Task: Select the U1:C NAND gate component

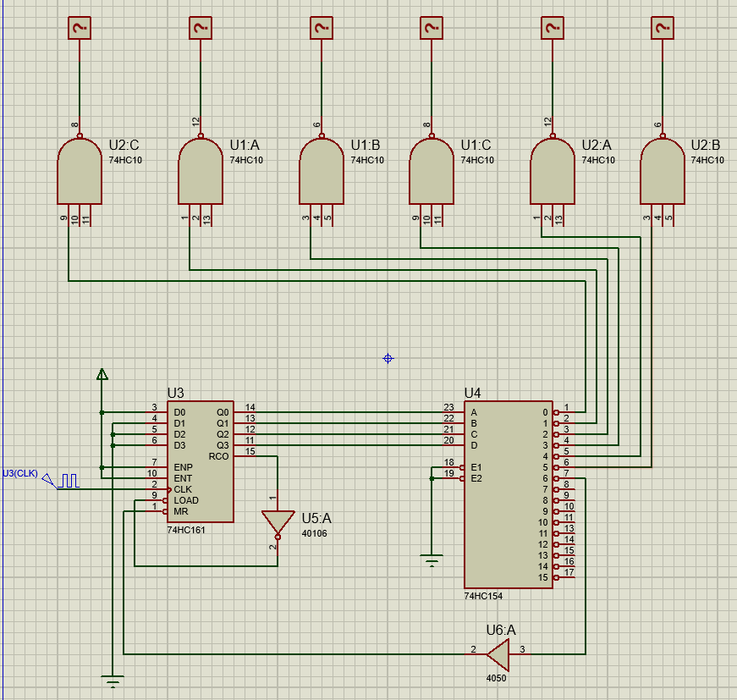Action: (432, 171)
